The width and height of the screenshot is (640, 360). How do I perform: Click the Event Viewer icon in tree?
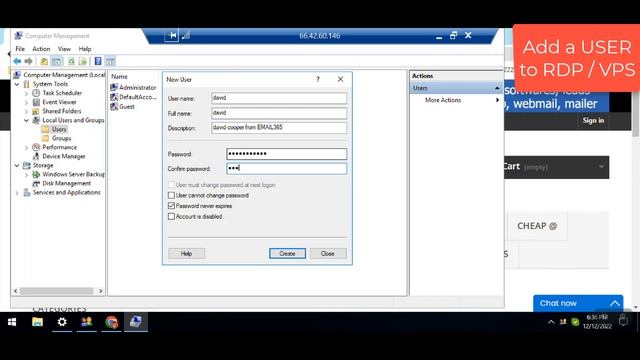point(36,102)
